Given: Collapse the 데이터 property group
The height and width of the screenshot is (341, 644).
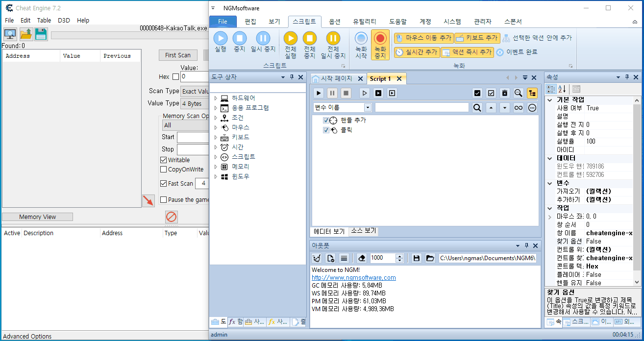Looking at the screenshot, I should [550, 158].
